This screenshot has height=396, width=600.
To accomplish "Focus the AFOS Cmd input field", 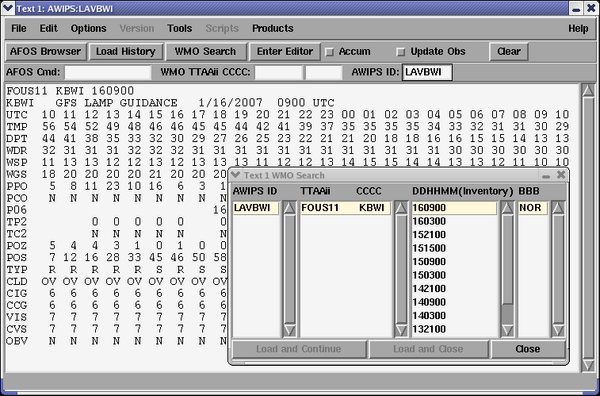I will point(108,72).
